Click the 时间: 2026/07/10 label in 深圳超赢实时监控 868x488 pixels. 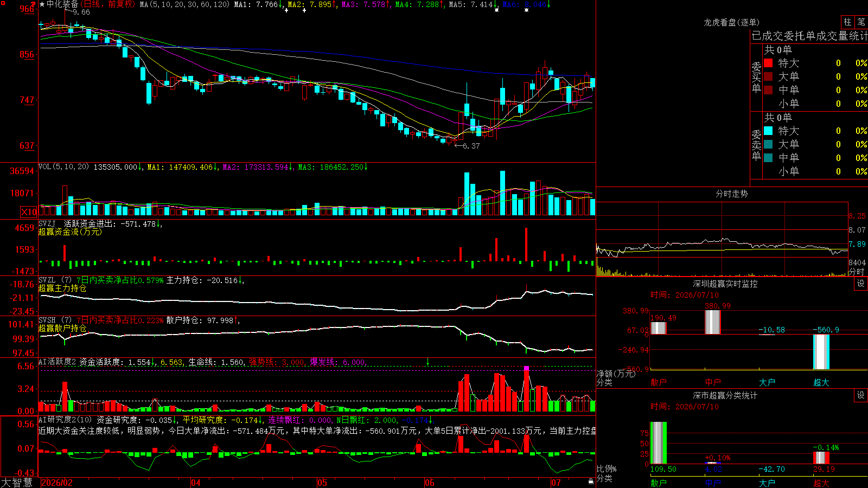[x=685, y=295]
